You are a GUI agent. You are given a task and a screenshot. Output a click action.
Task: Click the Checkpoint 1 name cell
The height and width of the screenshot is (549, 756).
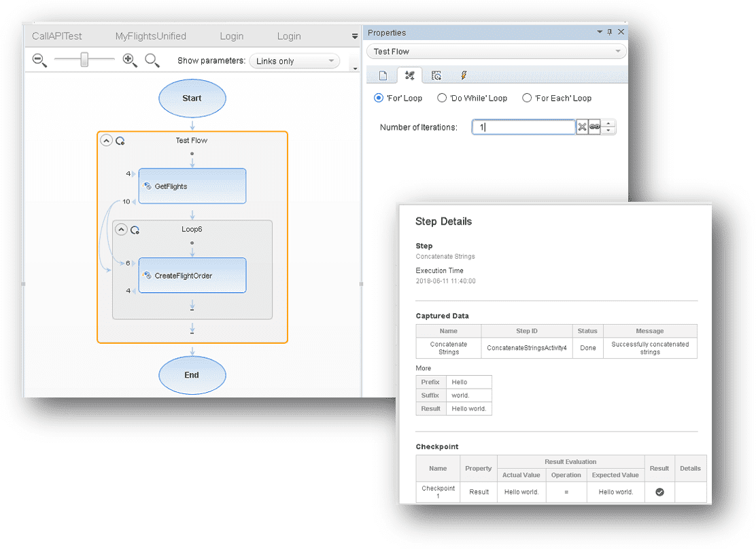coord(438,492)
